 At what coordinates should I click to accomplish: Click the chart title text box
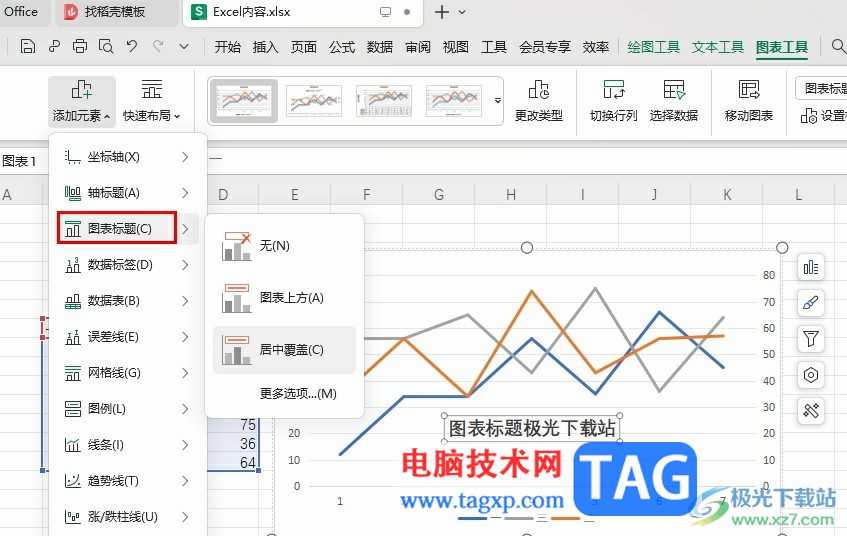532,428
